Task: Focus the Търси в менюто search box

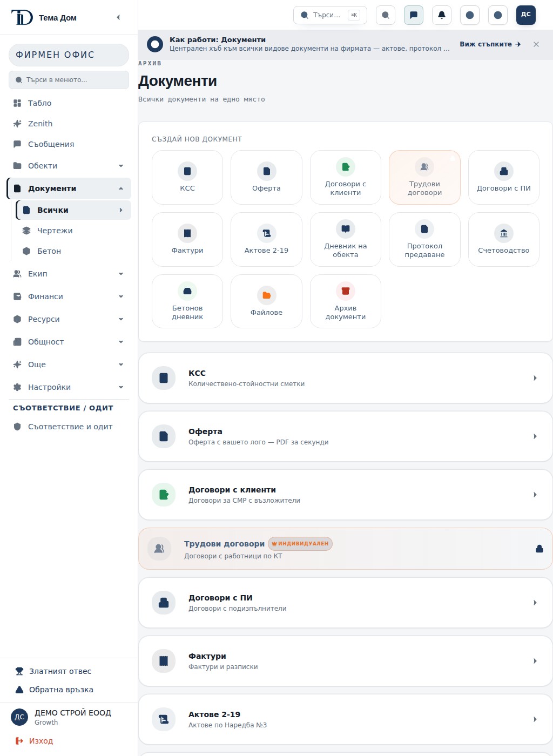Action: 69,80
